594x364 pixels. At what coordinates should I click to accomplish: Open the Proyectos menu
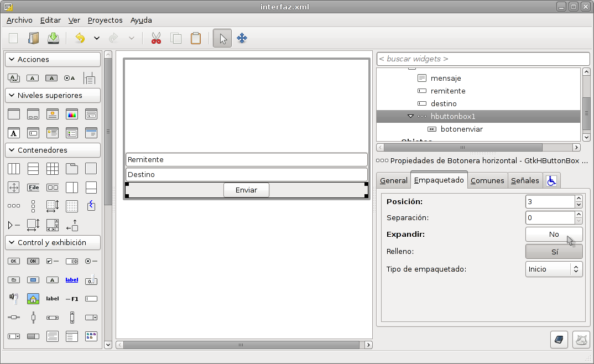click(x=105, y=20)
